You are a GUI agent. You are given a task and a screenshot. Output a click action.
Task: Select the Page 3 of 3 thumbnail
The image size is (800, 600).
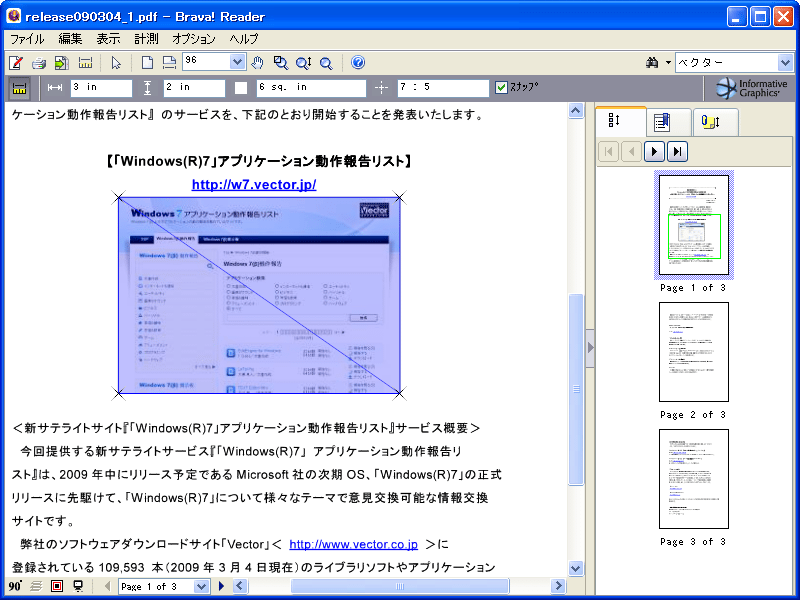pyautogui.click(x=694, y=479)
